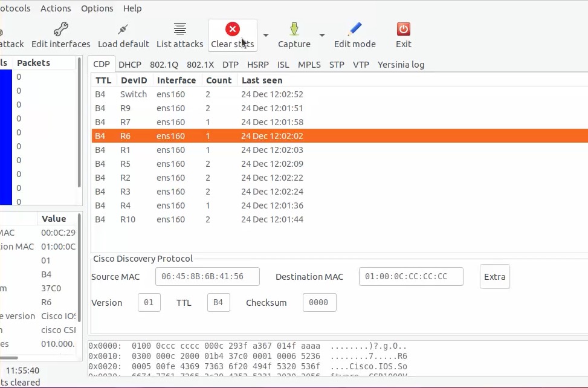Select the R10 device row
The image size is (588, 388).
(x=340, y=219)
